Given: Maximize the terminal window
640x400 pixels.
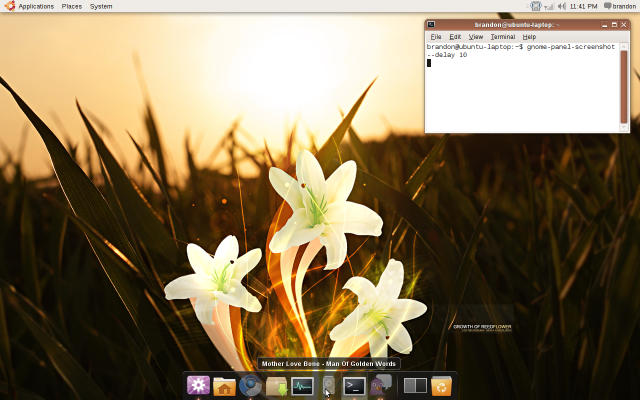Looking at the screenshot, I should coord(614,25).
